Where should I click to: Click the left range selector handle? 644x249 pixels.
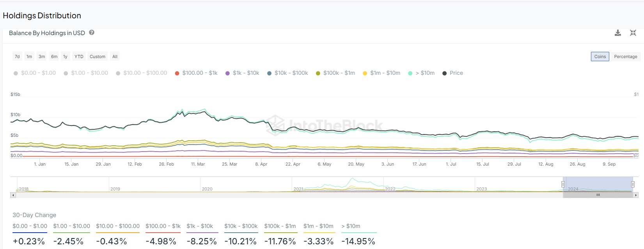pyautogui.click(x=563, y=184)
